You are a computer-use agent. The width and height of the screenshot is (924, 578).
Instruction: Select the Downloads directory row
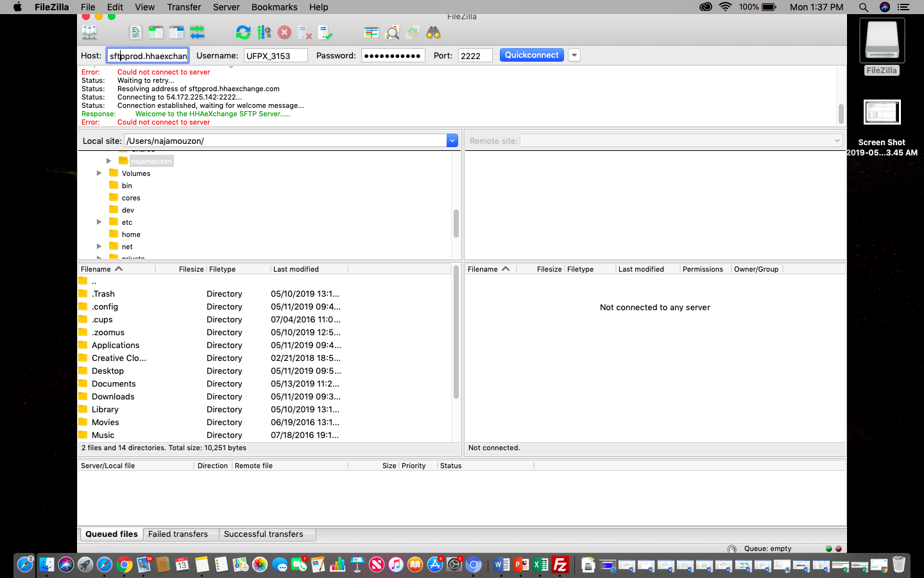pyautogui.click(x=264, y=397)
